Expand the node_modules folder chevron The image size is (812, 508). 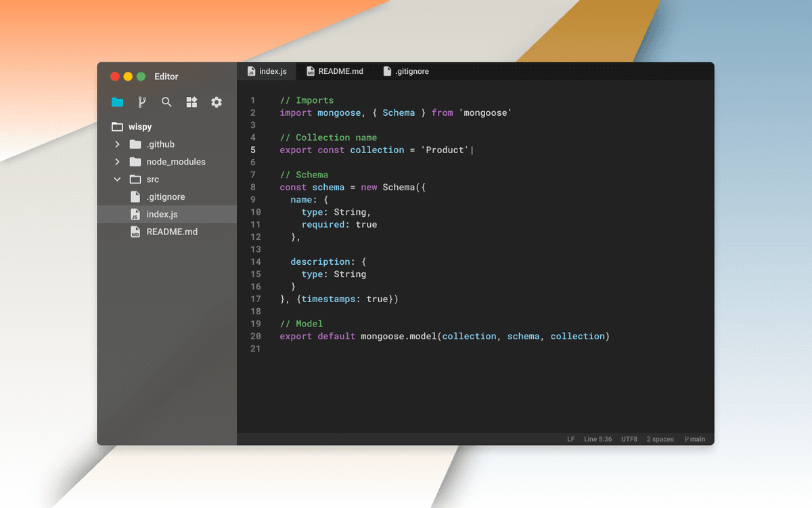click(117, 162)
